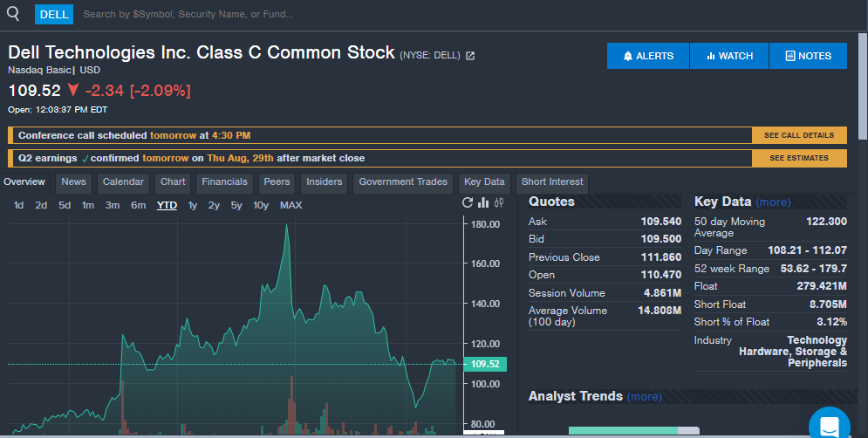Open the chat bubble widget
This screenshot has width=868, height=438.
[830, 425]
